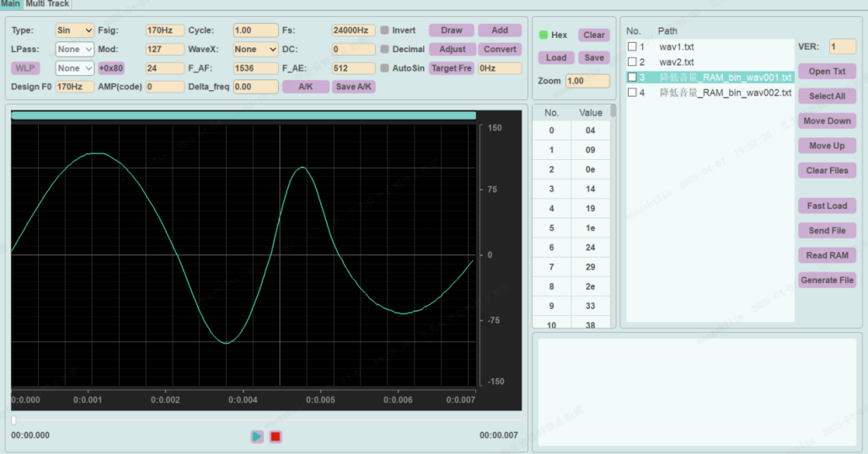Click the Target Fre button

[x=452, y=68]
